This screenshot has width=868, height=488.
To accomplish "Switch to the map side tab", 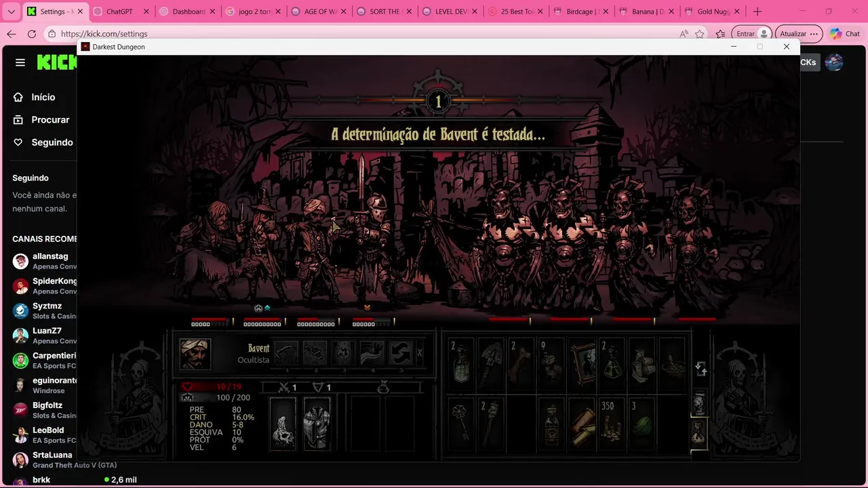I will click(x=698, y=404).
